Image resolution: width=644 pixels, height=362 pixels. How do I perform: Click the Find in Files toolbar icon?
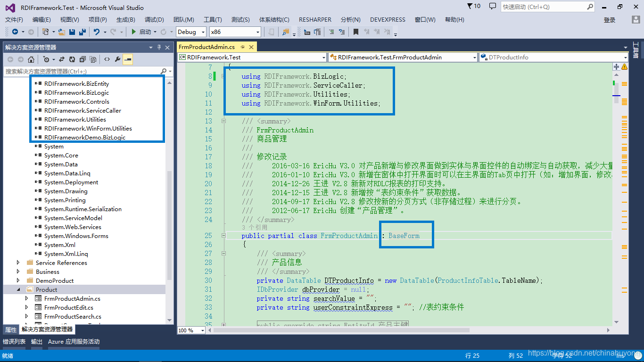[x=286, y=32]
